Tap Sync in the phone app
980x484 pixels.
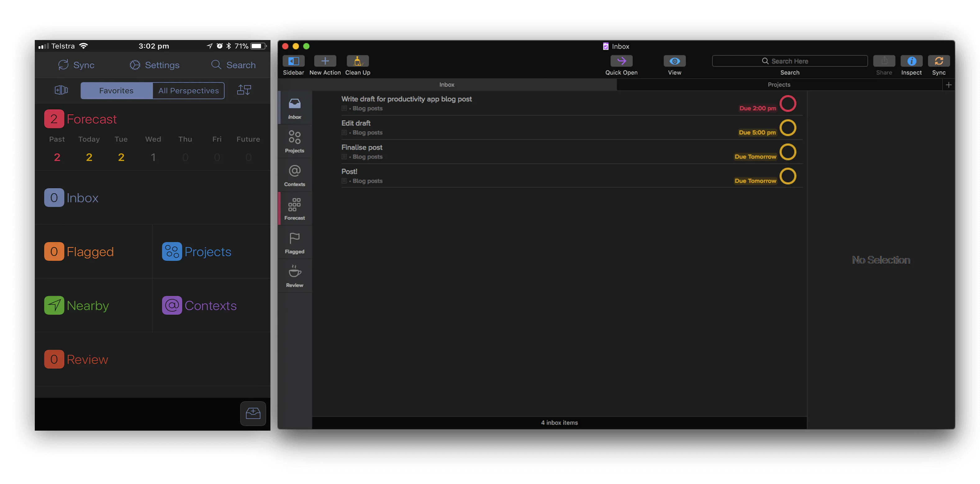(76, 65)
